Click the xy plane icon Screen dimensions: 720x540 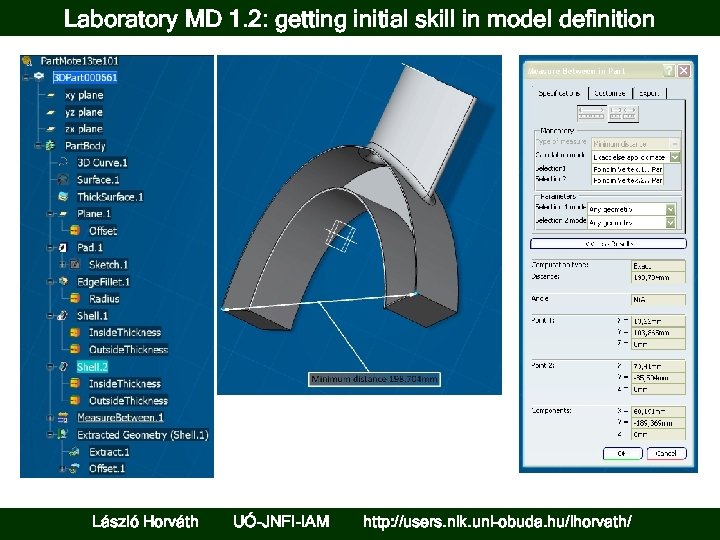click(x=51, y=96)
